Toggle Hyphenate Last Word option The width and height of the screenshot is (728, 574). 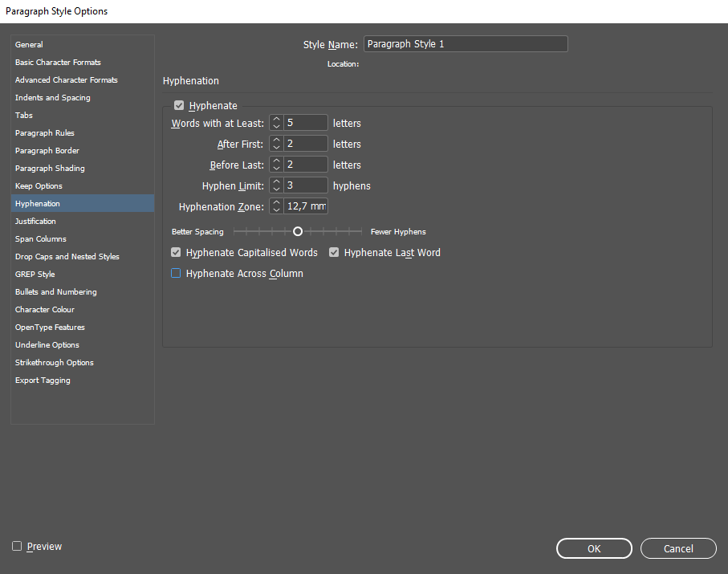pos(335,252)
